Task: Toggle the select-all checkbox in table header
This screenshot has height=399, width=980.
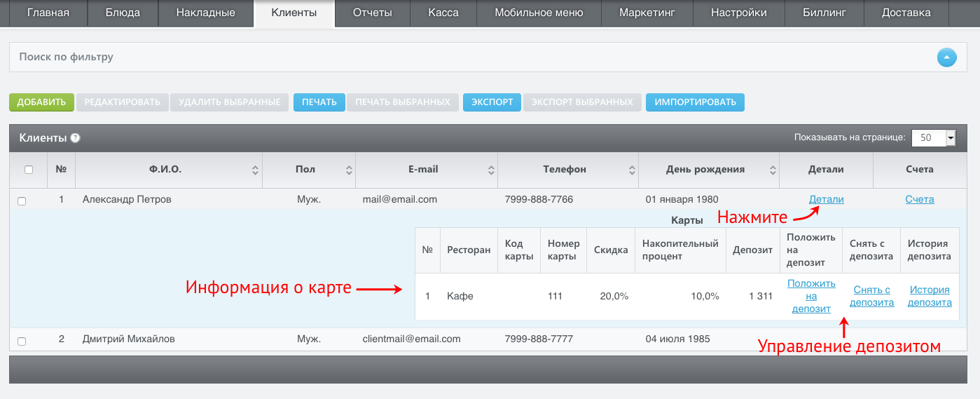Action: pyautogui.click(x=29, y=170)
